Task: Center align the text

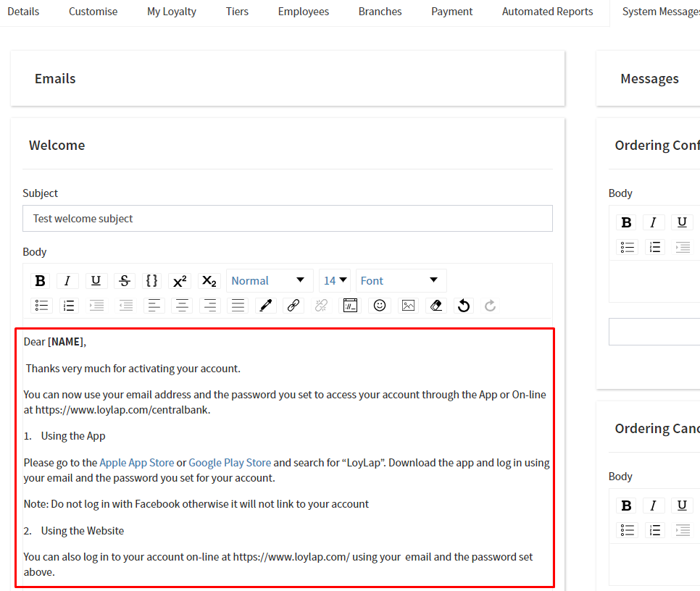Action: pyautogui.click(x=182, y=306)
